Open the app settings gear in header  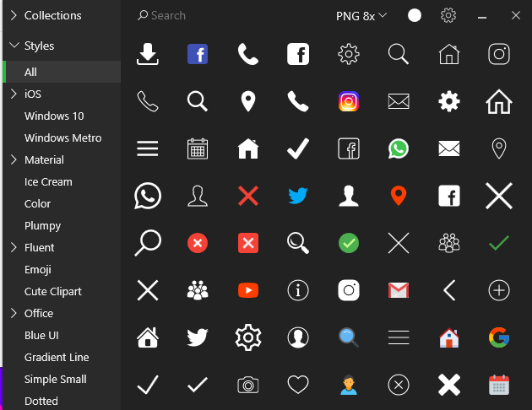[448, 15]
